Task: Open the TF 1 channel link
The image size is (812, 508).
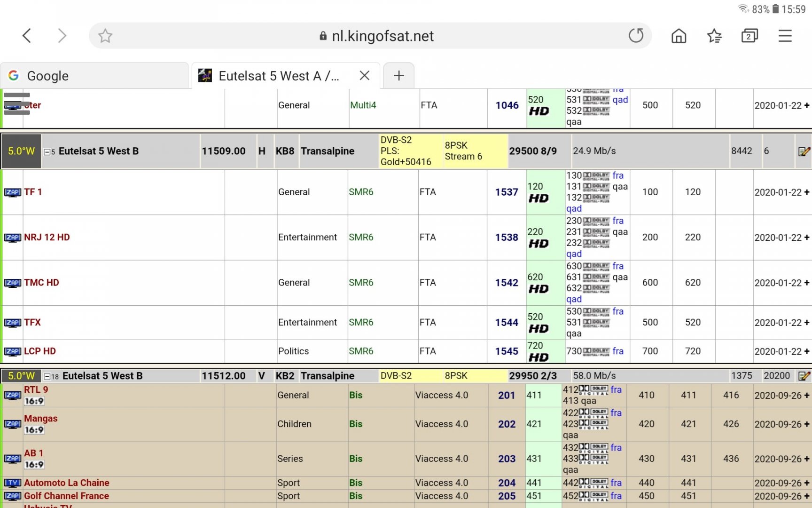Action: 33,192
